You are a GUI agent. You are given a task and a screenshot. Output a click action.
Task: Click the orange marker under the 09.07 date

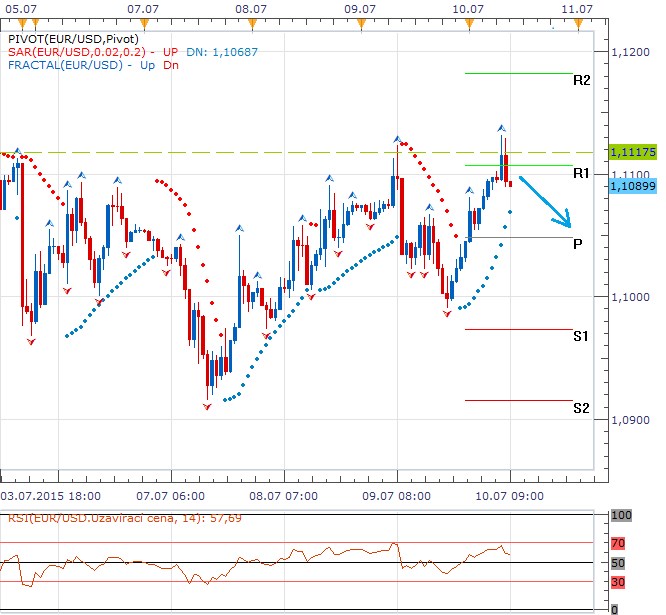[x=361, y=25]
